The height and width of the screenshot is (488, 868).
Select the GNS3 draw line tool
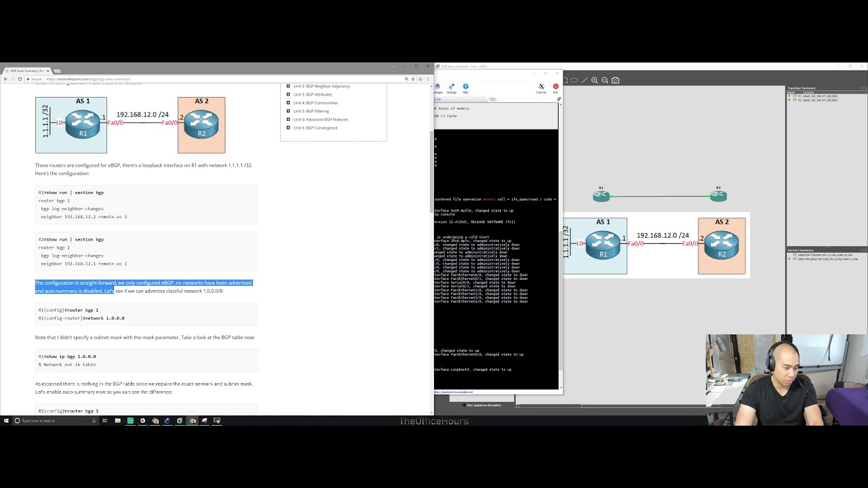point(584,80)
